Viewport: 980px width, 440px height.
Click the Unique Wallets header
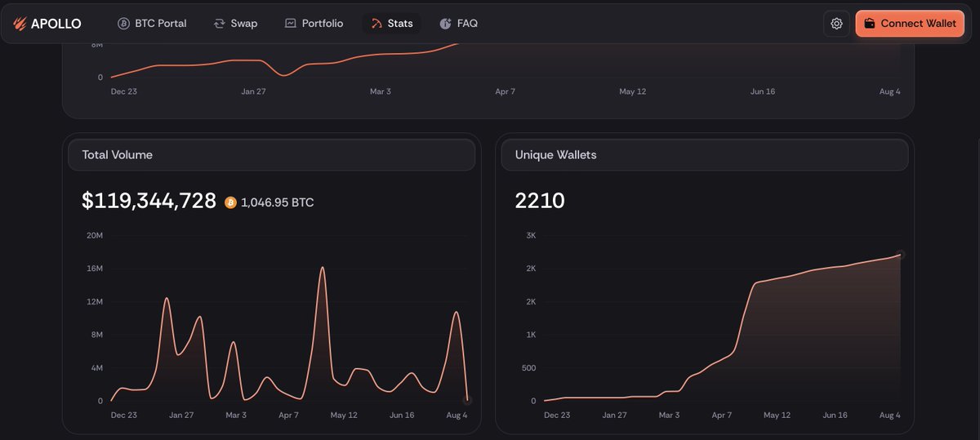[x=705, y=155]
